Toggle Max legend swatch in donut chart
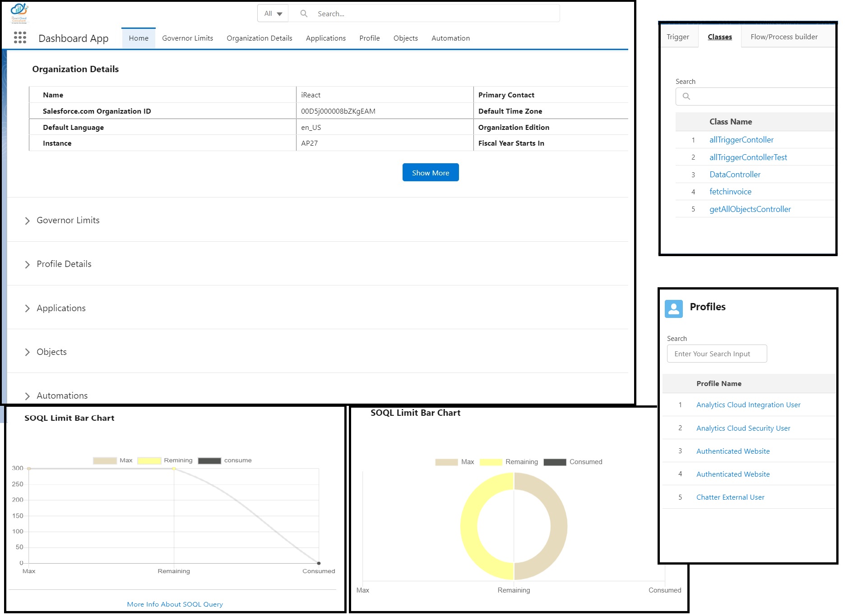 [446, 462]
